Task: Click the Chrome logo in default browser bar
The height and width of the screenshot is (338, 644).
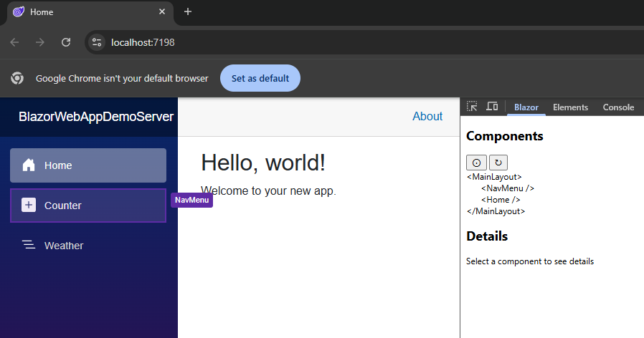Action: click(17, 78)
